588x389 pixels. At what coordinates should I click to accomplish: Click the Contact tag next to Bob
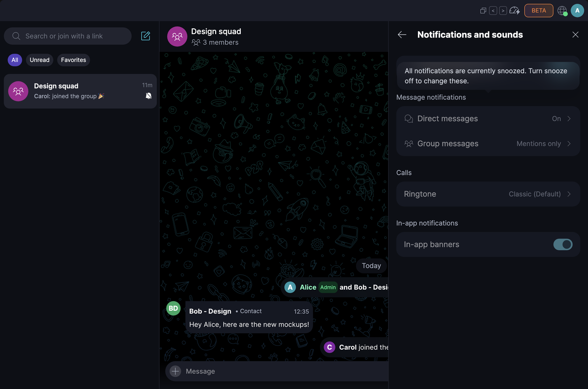pyautogui.click(x=251, y=311)
